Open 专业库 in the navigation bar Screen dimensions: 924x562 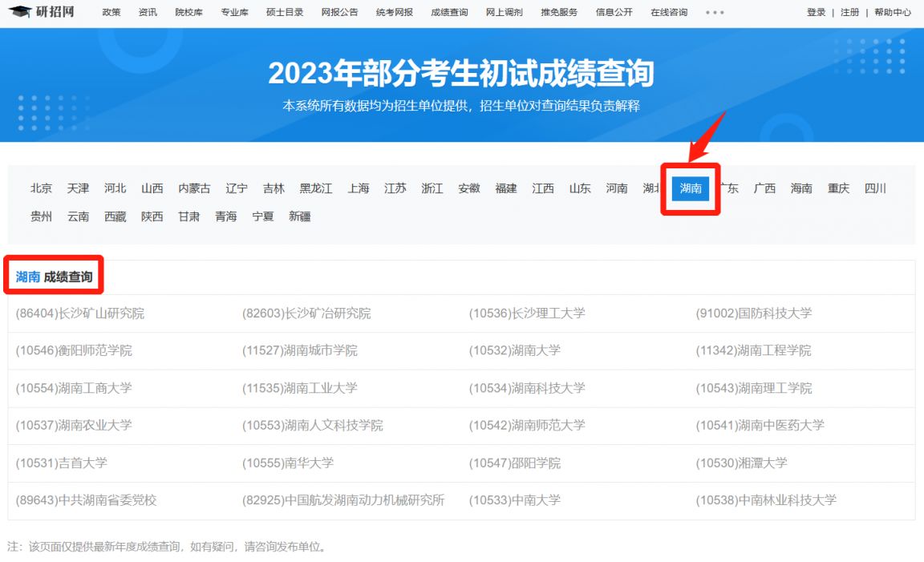[234, 12]
